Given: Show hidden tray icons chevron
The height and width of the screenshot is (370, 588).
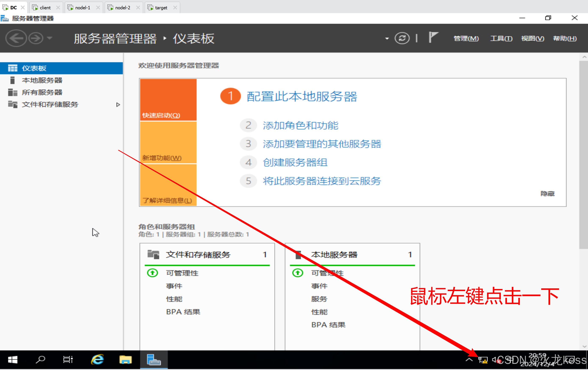Looking at the screenshot, I should coord(469,360).
